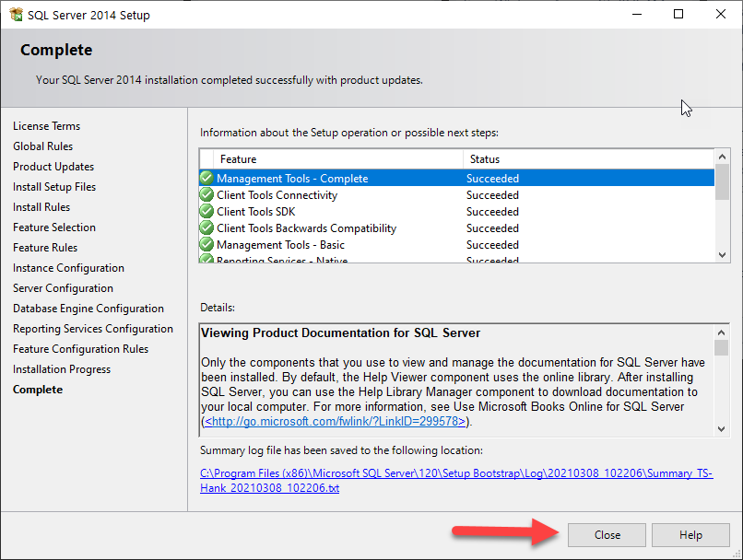
Task: Click Reporting Services Configuration step
Action: pyautogui.click(x=93, y=329)
